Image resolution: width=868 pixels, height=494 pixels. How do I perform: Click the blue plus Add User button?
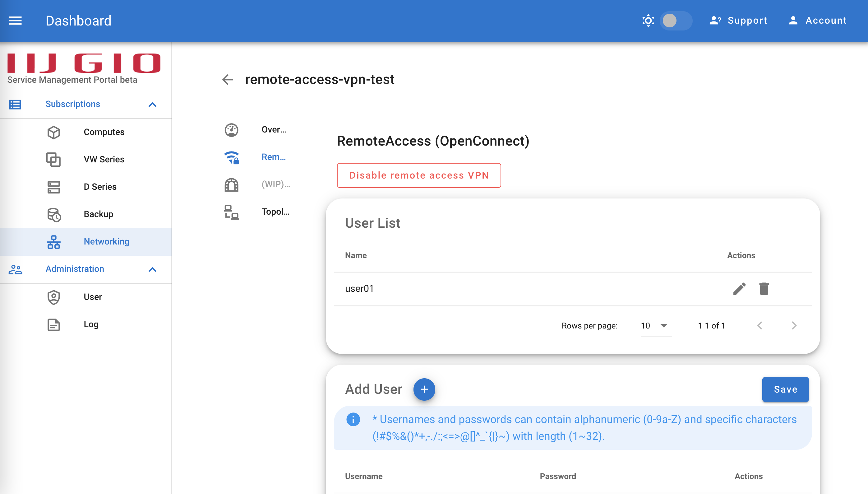[424, 389]
